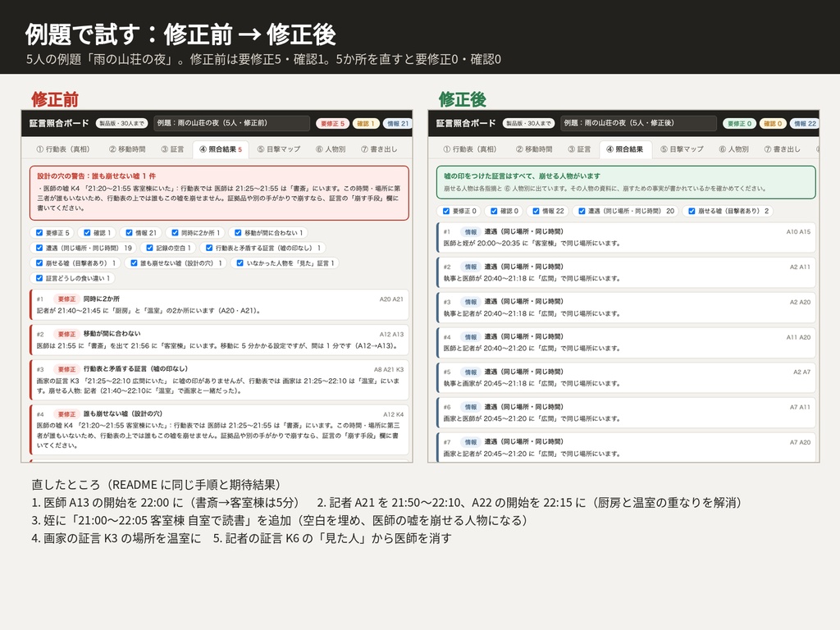Toggle 要修正 0 filter in 修正後 board
Image resolution: width=840 pixels, height=630 pixels.
(446, 211)
